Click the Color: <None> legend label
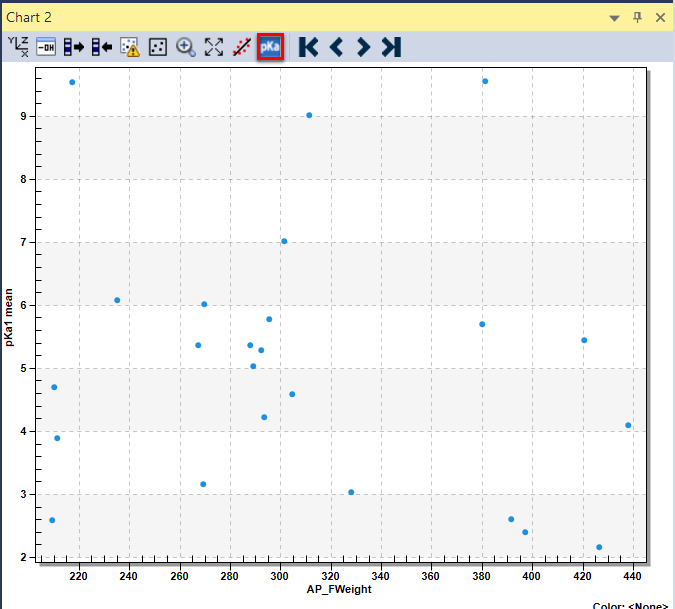The width and height of the screenshot is (675, 609). pyautogui.click(x=630, y=605)
